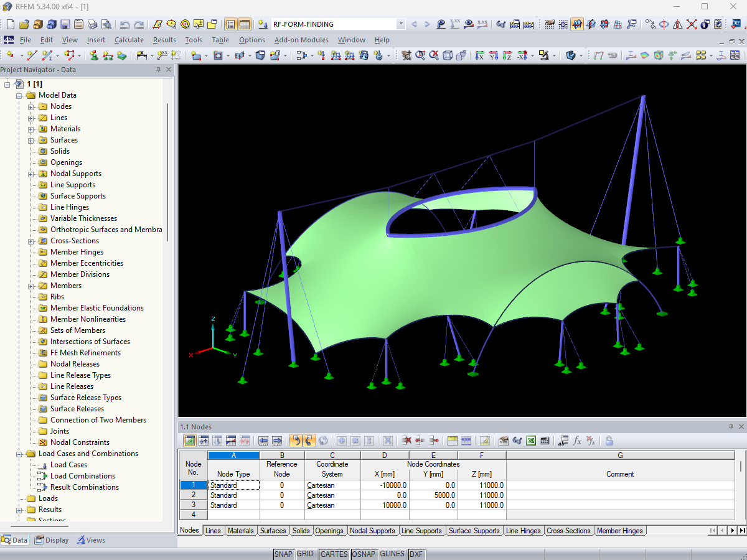Select the view in Z direction icon
The image size is (747, 560).
tap(507, 55)
